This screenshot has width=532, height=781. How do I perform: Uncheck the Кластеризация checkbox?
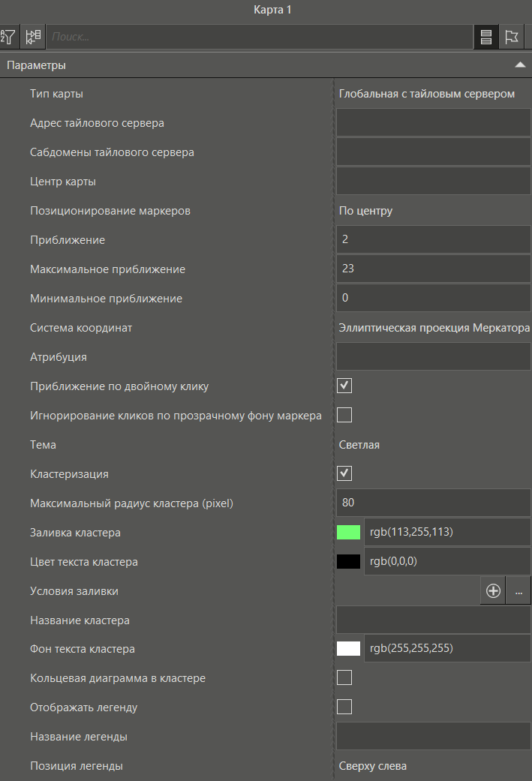[344, 473]
